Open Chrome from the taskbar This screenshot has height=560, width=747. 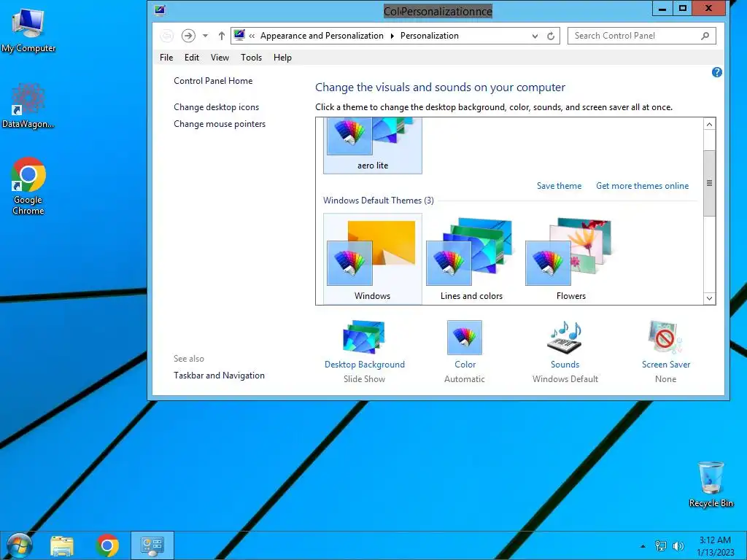coord(107,545)
